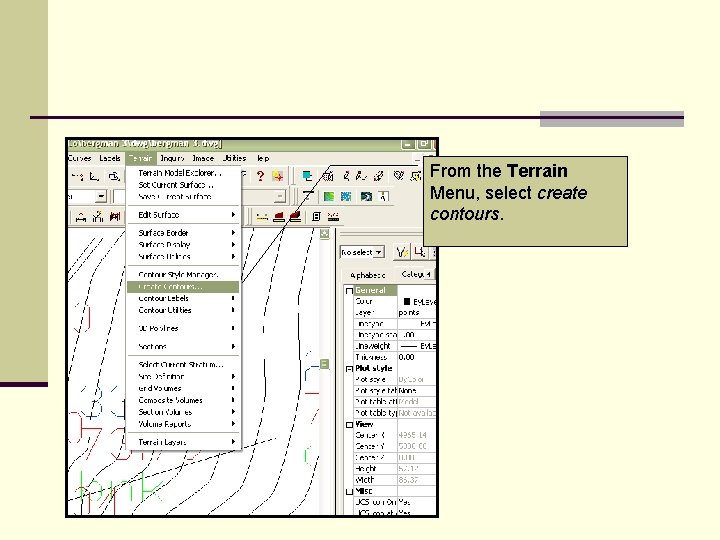The width and height of the screenshot is (720, 540).
Task: Click the Select Objects icon in Properties
Action: coord(419,252)
